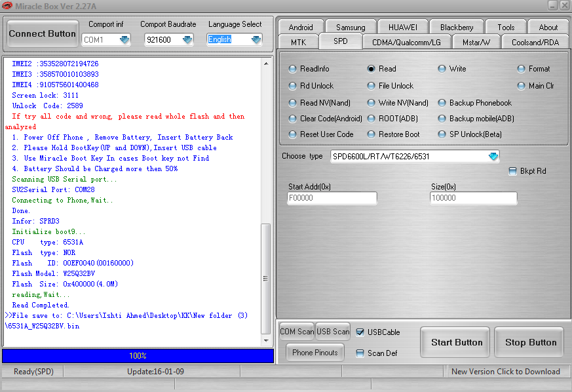Click the log panel scrollbar thumb

click(265, 279)
